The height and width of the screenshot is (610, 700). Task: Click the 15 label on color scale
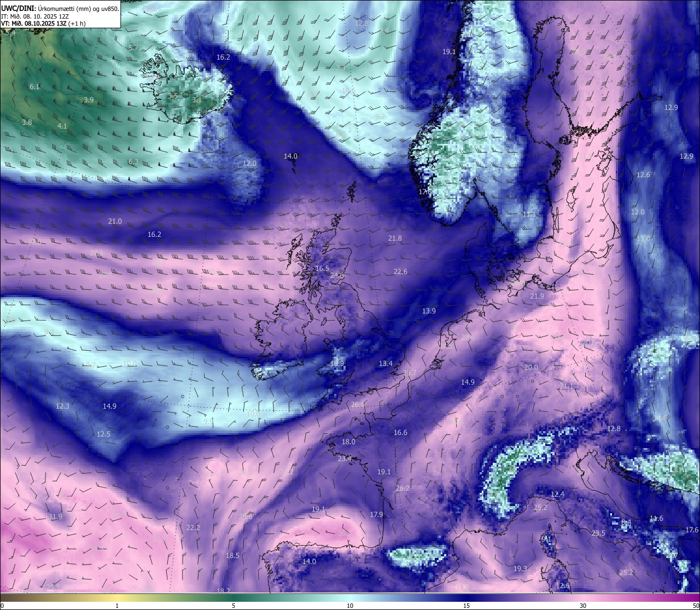coord(466,606)
